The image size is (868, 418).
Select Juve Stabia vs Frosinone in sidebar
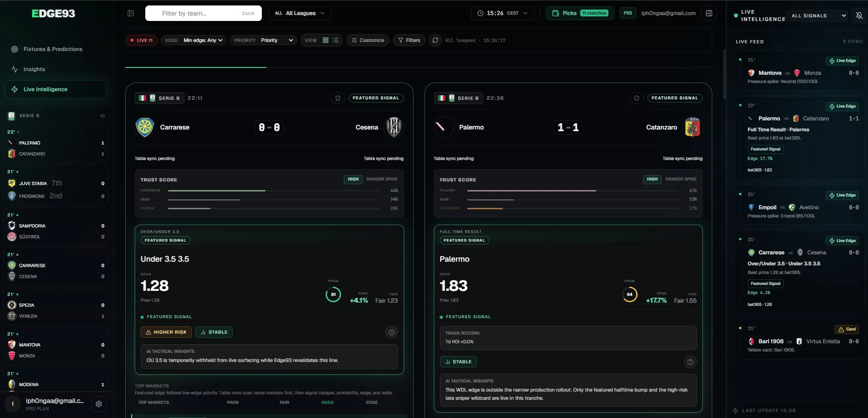pos(56,186)
